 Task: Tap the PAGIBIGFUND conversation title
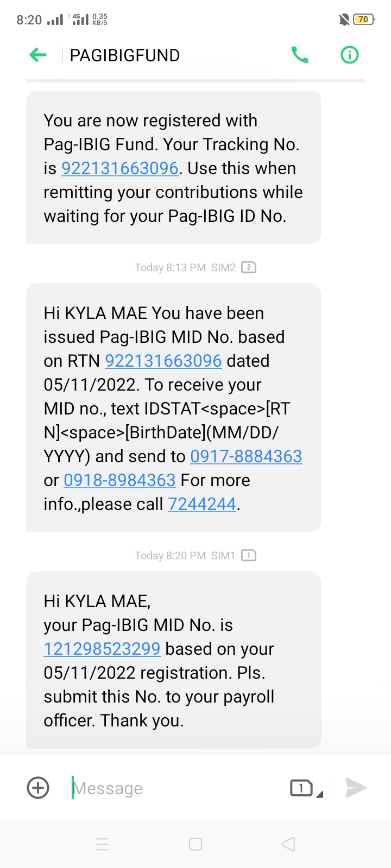click(x=125, y=55)
